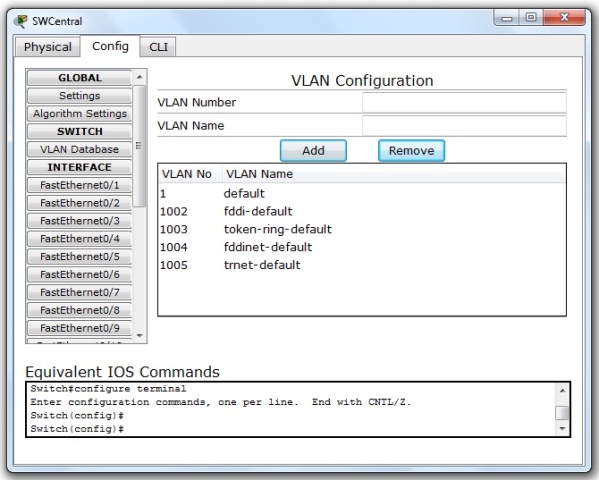The height and width of the screenshot is (480, 599).
Task: Select the token-ring-default VLAN row
Action: (x=362, y=229)
